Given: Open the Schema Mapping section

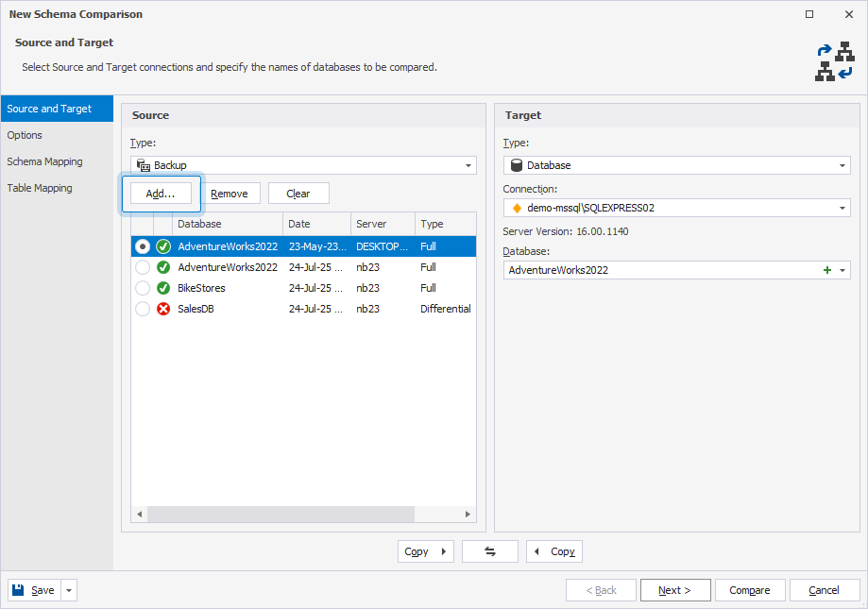Looking at the screenshot, I should tap(44, 161).
